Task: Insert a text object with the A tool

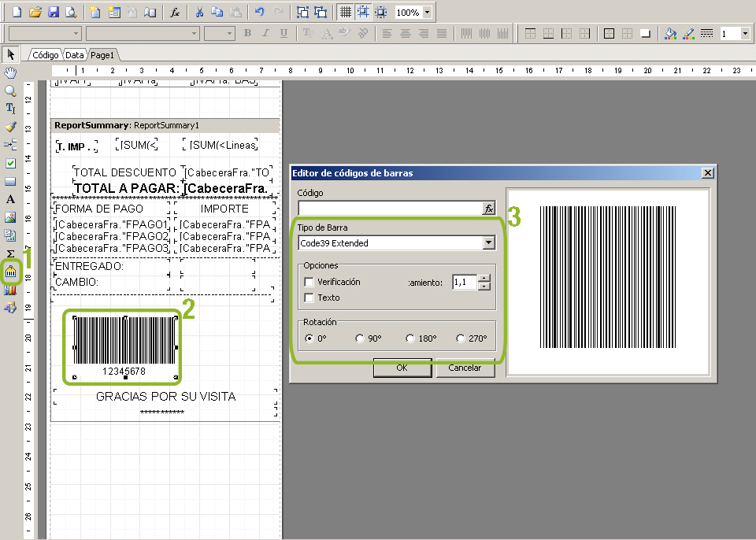Action: click(10, 199)
